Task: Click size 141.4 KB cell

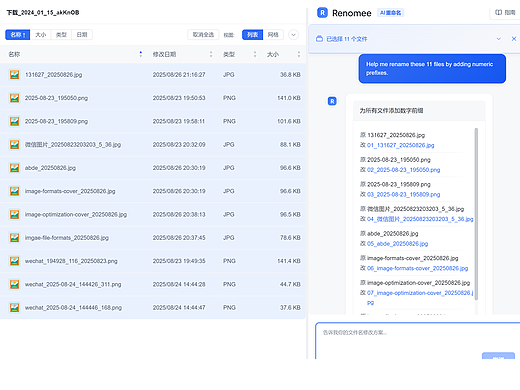Action: (289, 261)
